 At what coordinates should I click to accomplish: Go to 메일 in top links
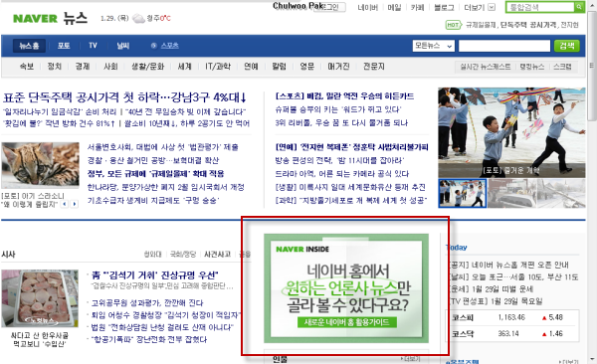tap(394, 7)
